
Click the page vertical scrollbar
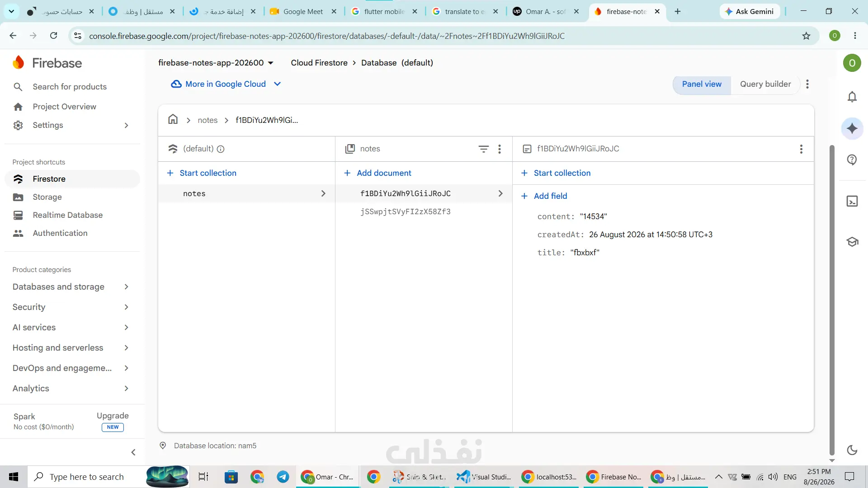tap(831, 300)
